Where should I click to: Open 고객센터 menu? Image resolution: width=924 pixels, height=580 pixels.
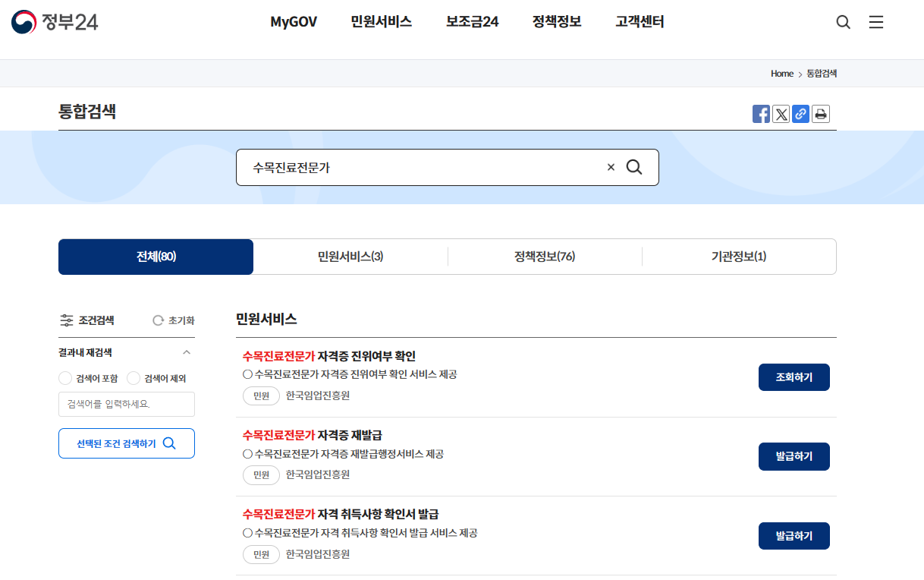pos(640,22)
